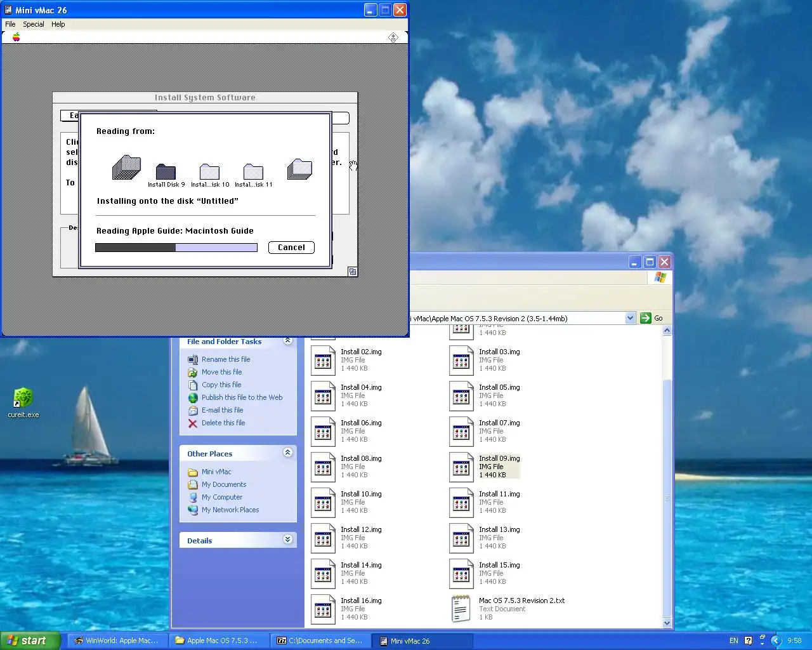Click Copy this file link
Viewport: 812px width, 650px height.
pyautogui.click(x=221, y=385)
